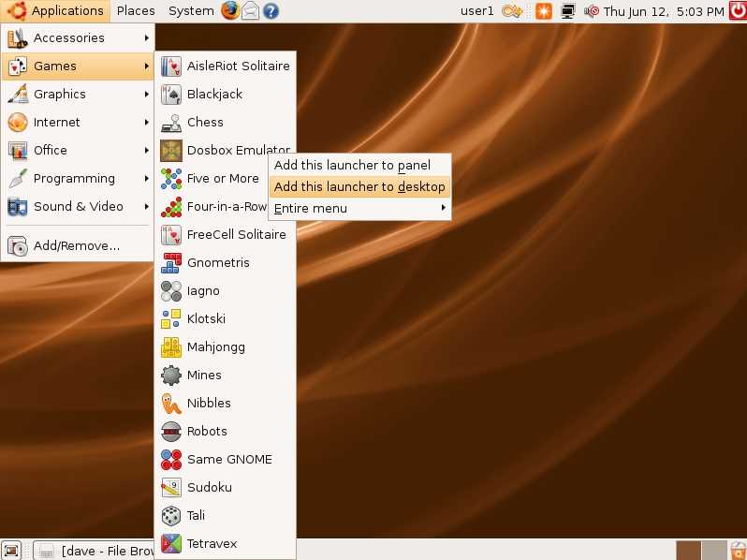Click the Sudoku pencil grid icon

coord(170,488)
